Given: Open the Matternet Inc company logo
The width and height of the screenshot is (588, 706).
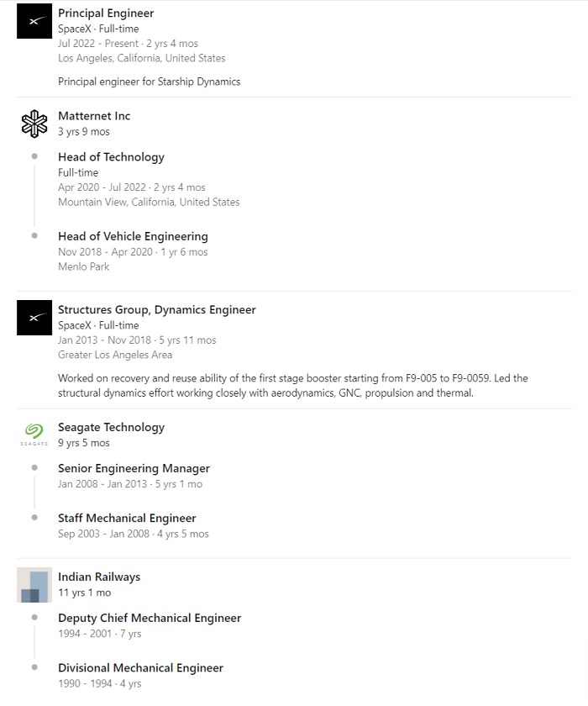Looking at the screenshot, I should (x=34, y=124).
